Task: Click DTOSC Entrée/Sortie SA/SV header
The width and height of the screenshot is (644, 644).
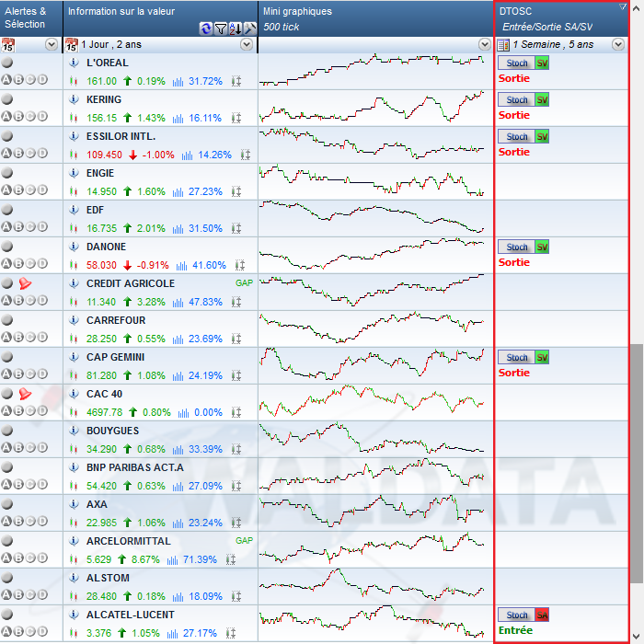Action: (x=562, y=19)
